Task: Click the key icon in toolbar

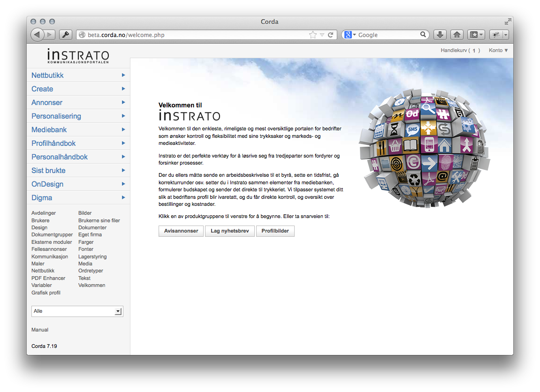Action: [66, 35]
